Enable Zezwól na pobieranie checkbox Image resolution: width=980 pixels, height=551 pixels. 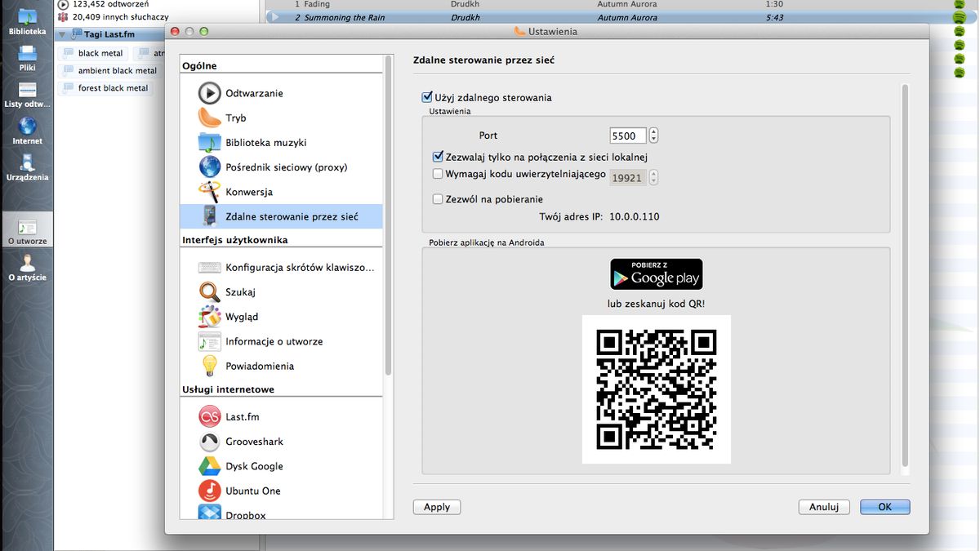pyautogui.click(x=438, y=199)
